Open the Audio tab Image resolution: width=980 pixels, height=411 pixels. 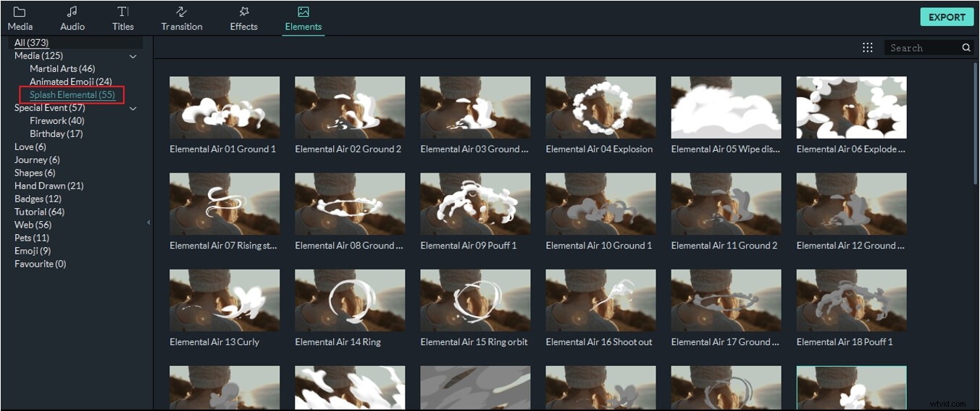(x=72, y=19)
